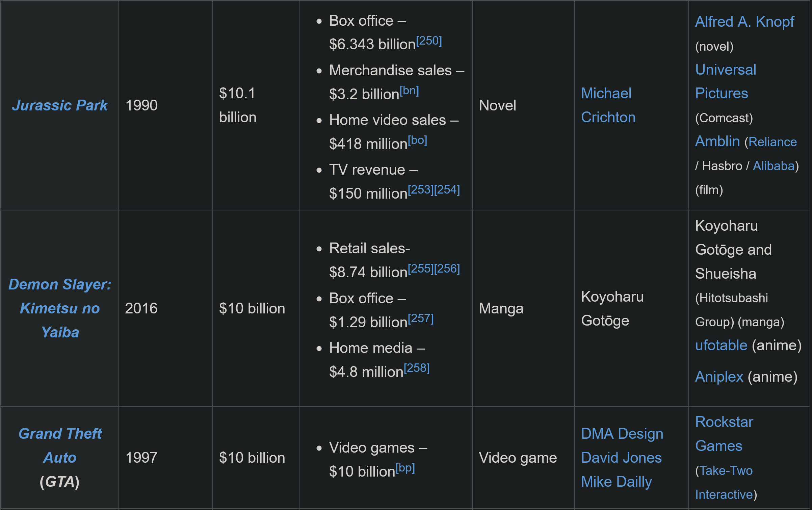
Task: Visit the Rockstar Games link
Action: click(x=724, y=434)
